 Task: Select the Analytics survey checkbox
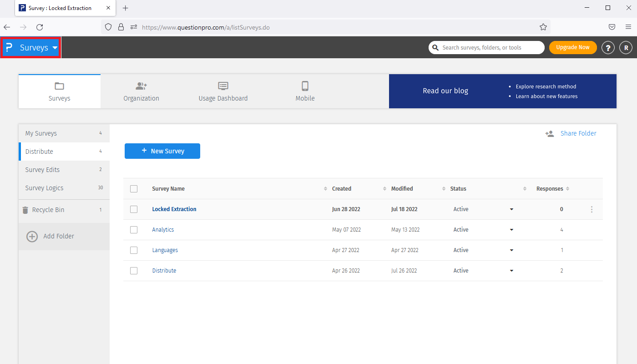click(134, 229)
